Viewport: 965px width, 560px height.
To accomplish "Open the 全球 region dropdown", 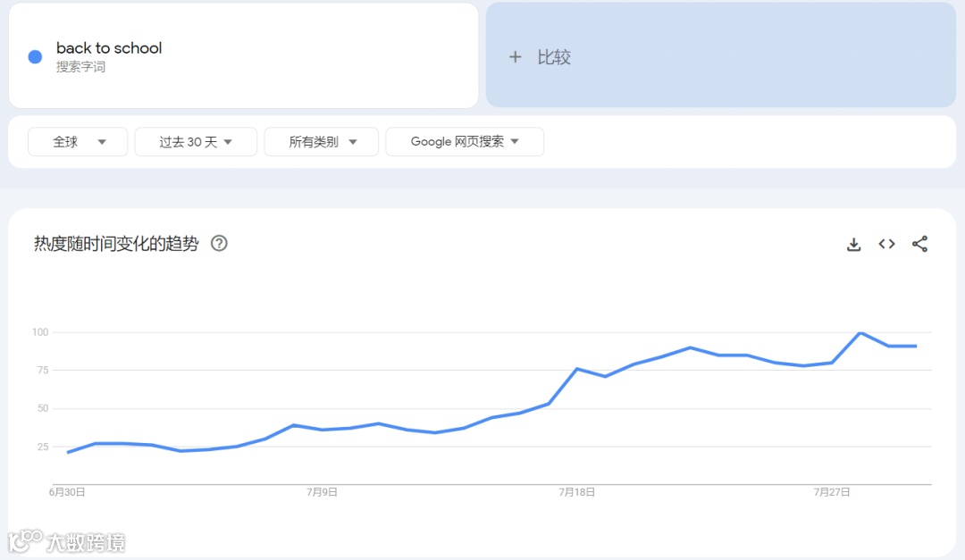I will 78,142.
